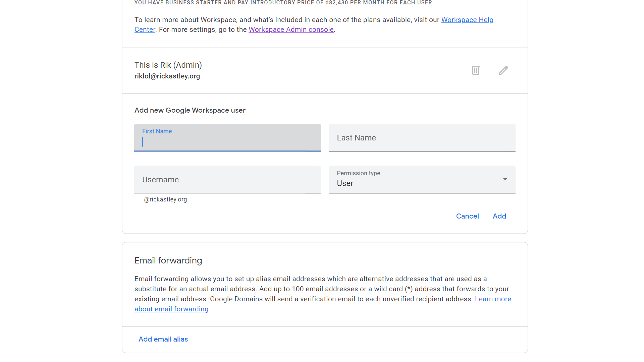
Task: Click the This is Rik (Admin) heading
Action: click(168, 65)
